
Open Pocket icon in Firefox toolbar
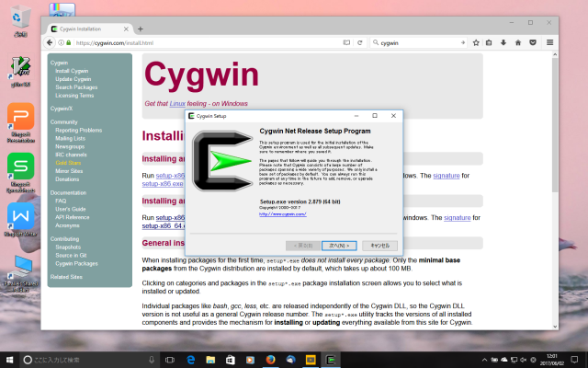[x=533, y=43]
